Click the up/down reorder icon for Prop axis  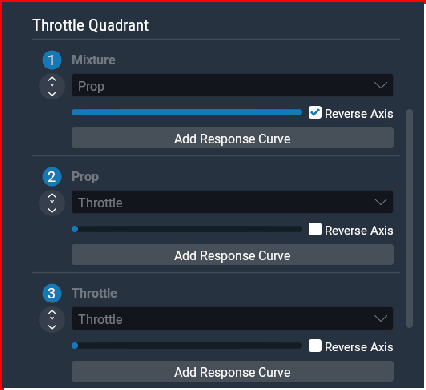click(52, 203)
